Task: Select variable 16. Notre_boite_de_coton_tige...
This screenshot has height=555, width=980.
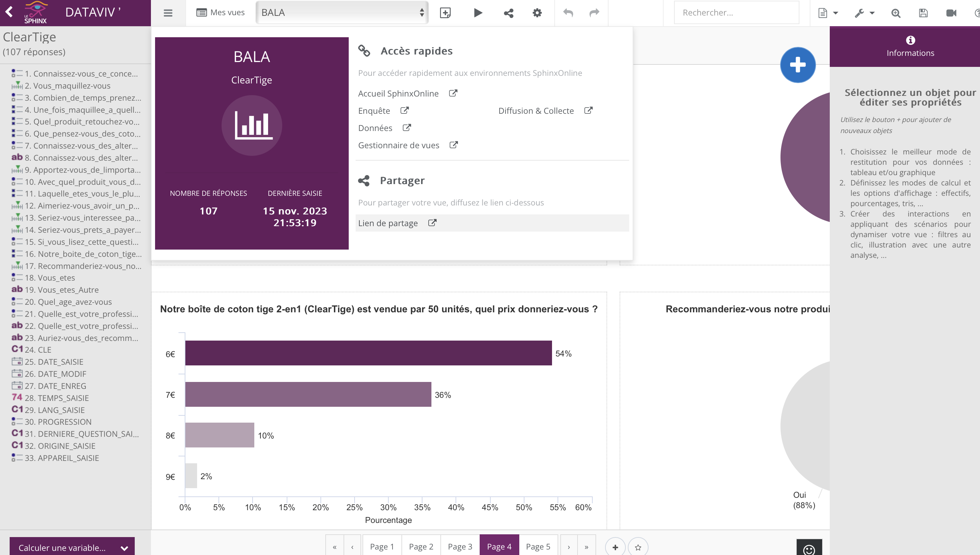Action: (76, 254)
